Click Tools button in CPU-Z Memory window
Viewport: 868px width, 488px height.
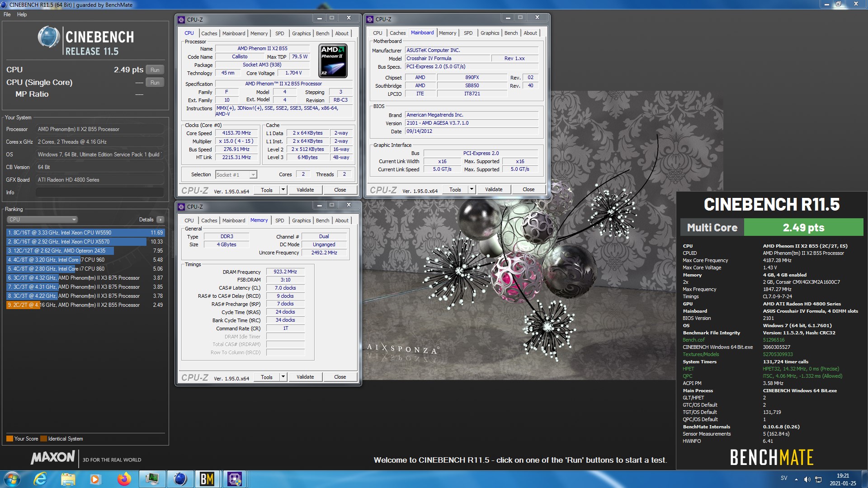point(267,377)
